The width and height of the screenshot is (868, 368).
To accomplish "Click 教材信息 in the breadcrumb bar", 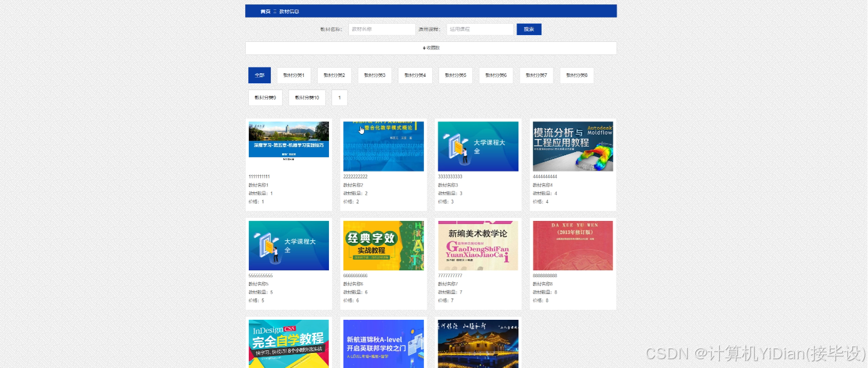I will pyautogui.click(x=289, y=11).
